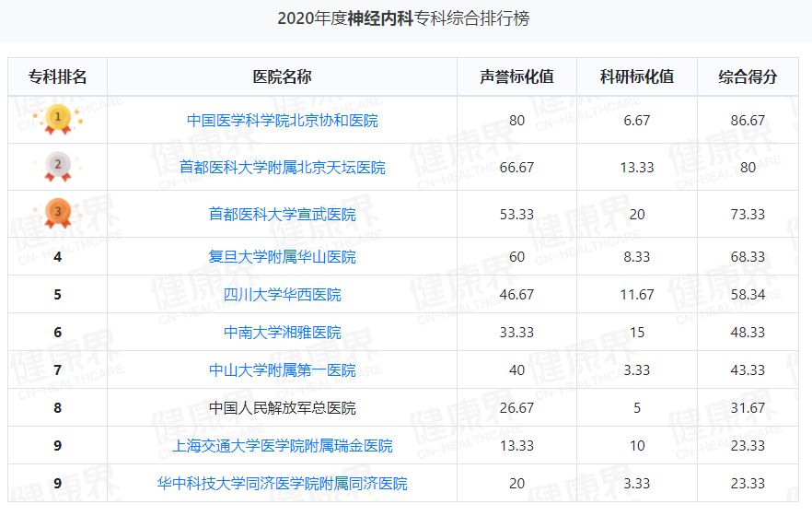Click research value 15 in 湘雅医院 row

pyautogui.click(x=637, y=332)
